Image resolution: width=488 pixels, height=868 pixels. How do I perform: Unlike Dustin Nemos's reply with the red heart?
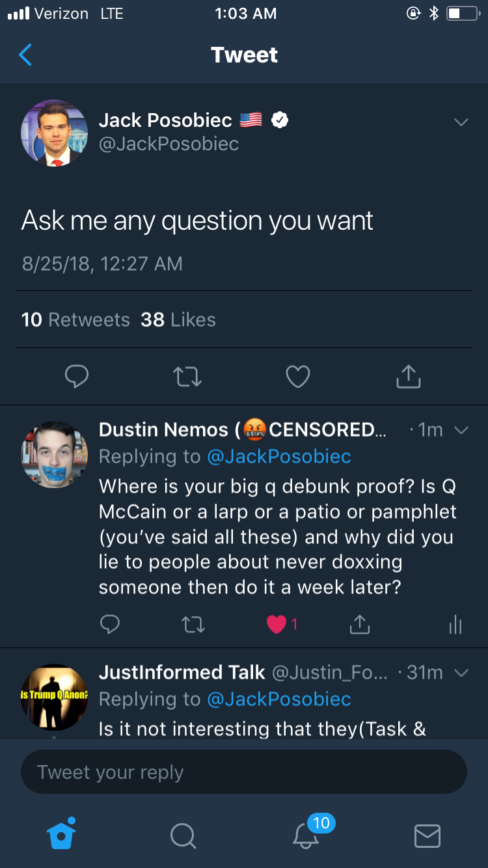click(277, 625)
